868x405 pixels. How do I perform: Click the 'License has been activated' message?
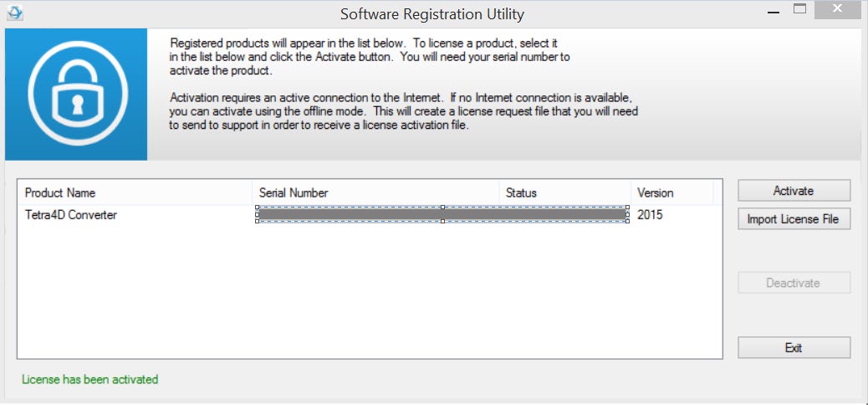click(x=89, y=380)
